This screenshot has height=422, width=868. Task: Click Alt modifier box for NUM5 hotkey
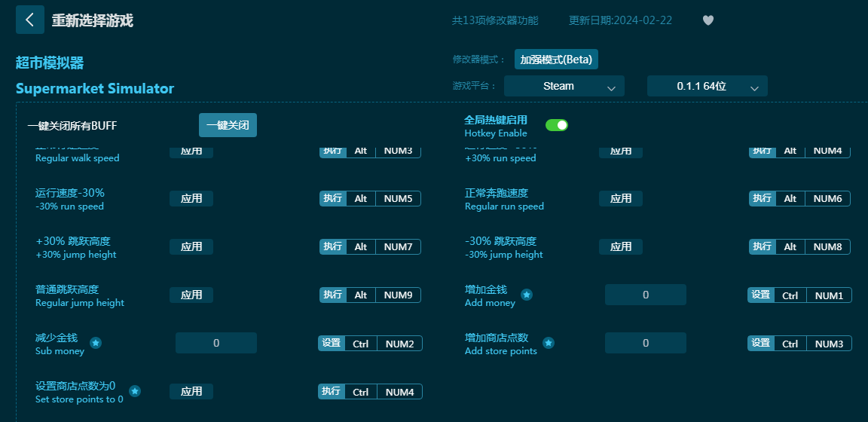click(361, 198)
